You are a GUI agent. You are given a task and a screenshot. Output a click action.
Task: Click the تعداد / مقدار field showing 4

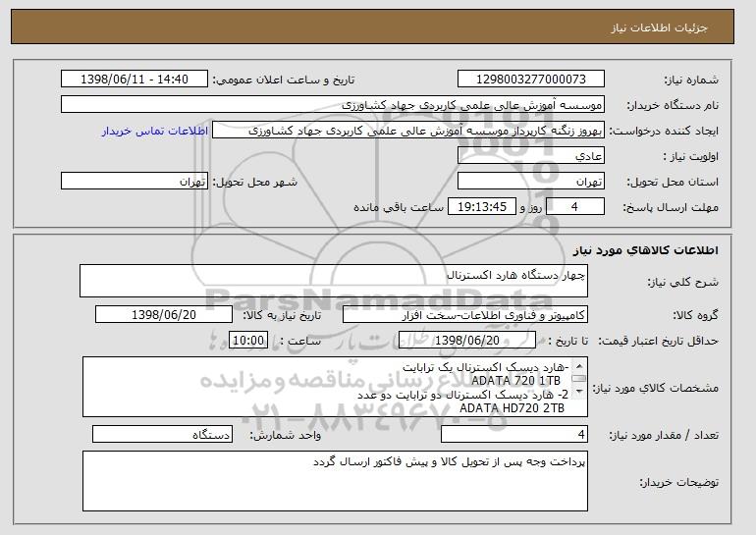(514, 434)
